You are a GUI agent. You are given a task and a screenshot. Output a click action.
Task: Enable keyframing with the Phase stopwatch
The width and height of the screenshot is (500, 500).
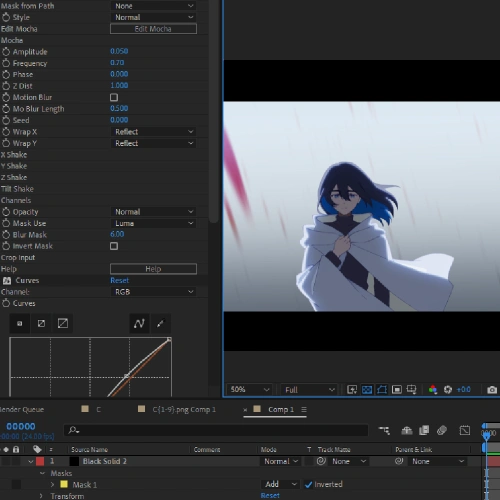6,74
